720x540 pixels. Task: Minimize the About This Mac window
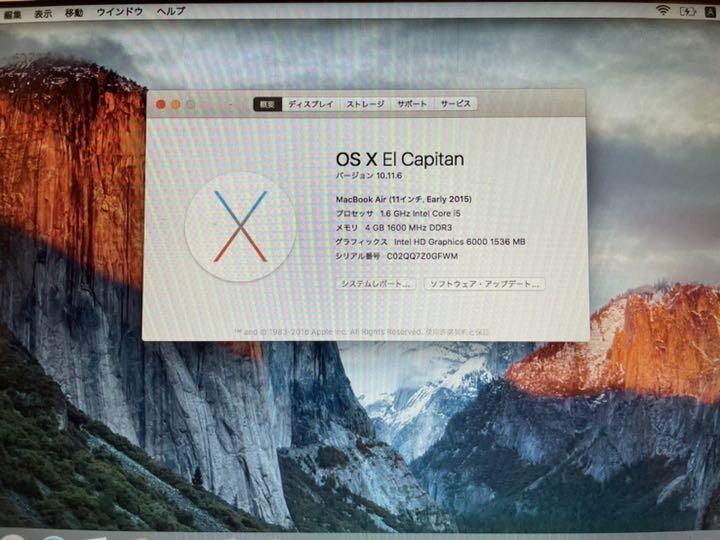(176, 105)
